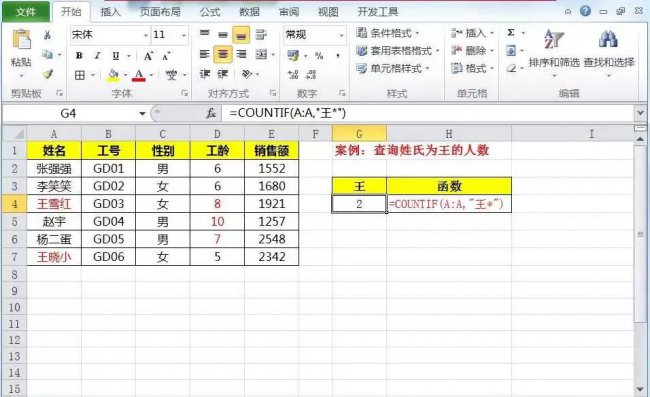Toggle Bold formatting
The width and height of the screenshot is (650, 397).
pyautogui.click(x=79, y=56)
